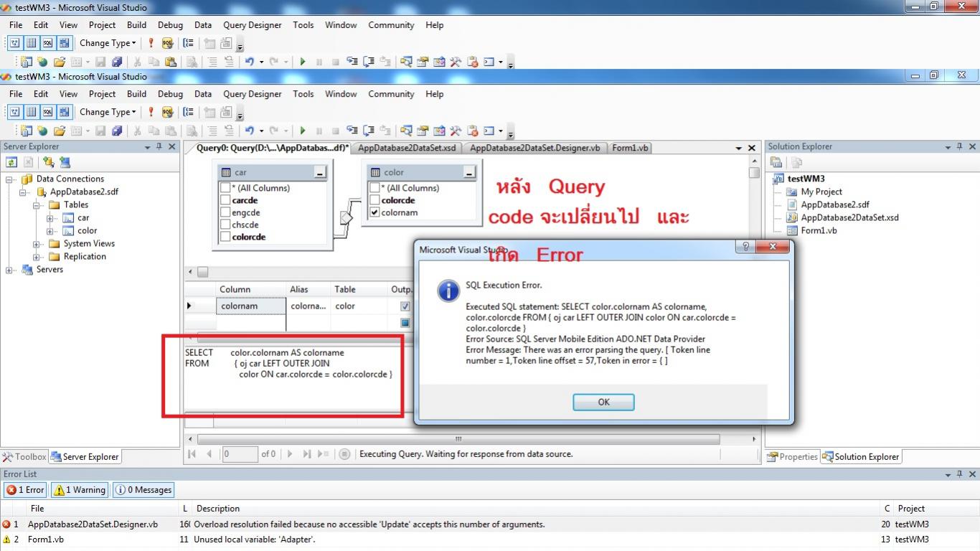980x551 pixels.
Task: Switch to AppDatabase2DataSet.Designer.vb tab
Action: 535,148
